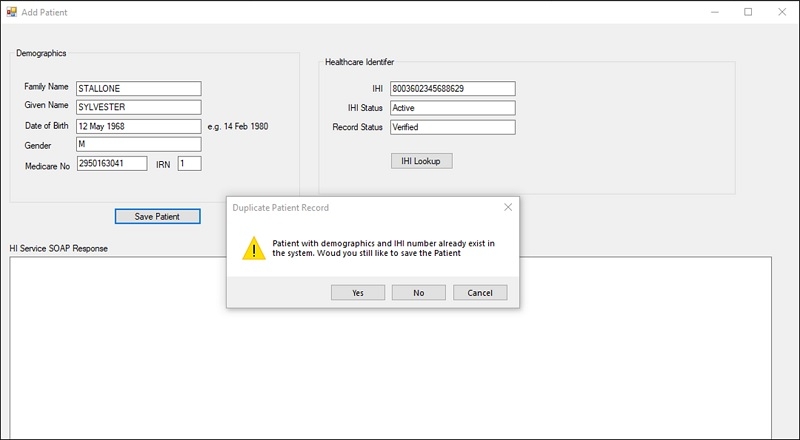
Task: Click the Add Patient window app icon
Action: tap(11, 12)
